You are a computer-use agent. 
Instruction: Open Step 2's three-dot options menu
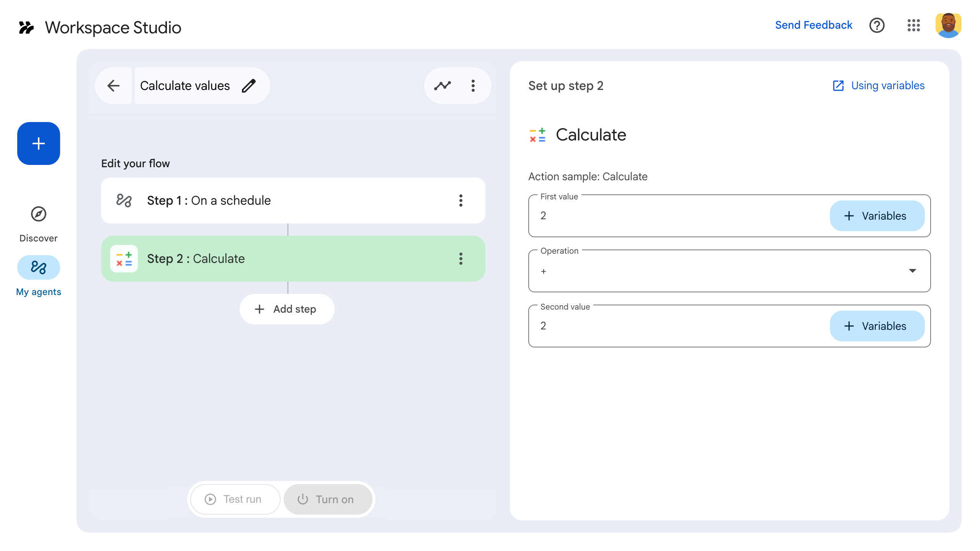(x=461, y=259)
